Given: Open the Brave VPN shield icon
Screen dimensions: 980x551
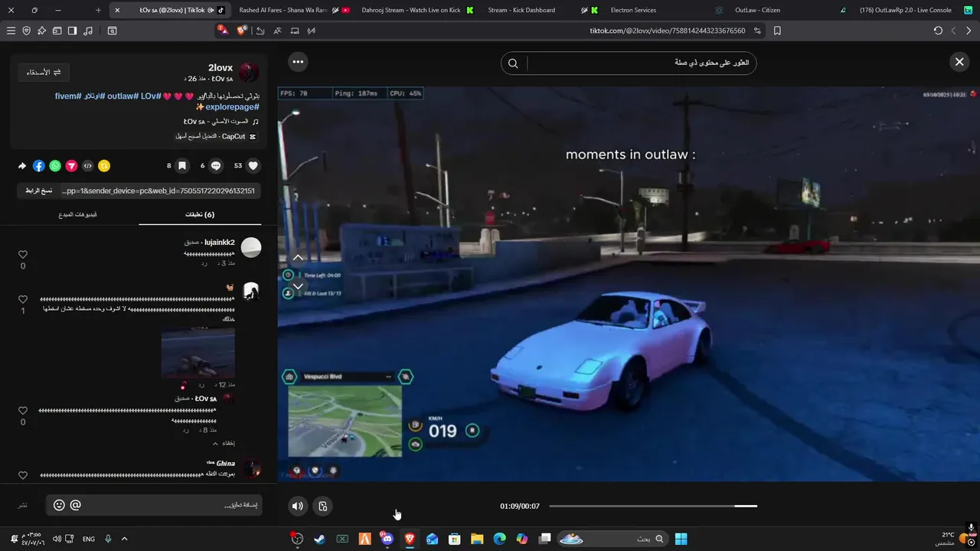Looking at the screenshot, I should coord(27,31).
